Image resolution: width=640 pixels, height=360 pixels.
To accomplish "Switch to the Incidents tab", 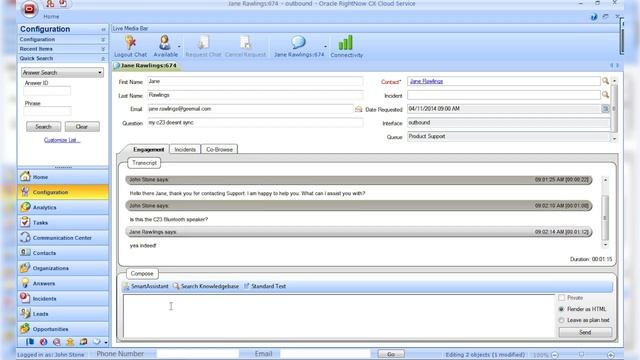I will point(185,149).
